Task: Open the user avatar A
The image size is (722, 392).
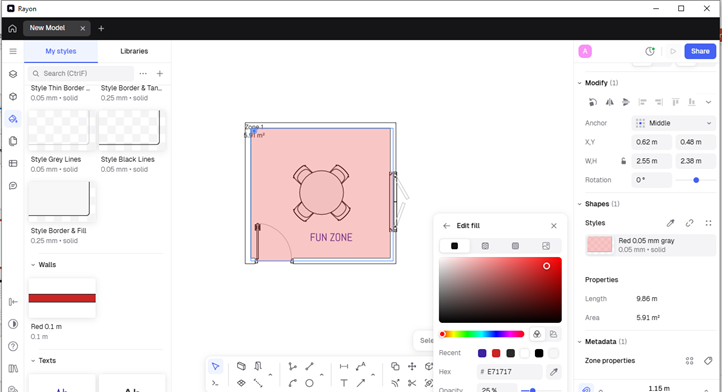Action: tap(585, 51)
